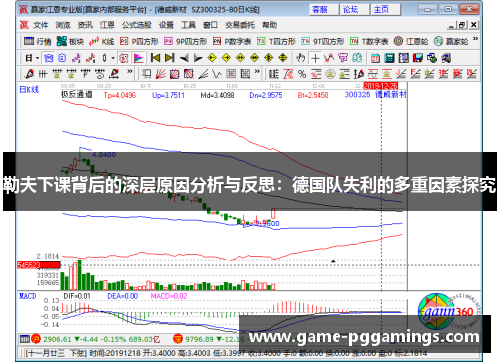Switch to K线 chart view
Viewport: 500px width, 362px height.
click(x=102, y=41)
